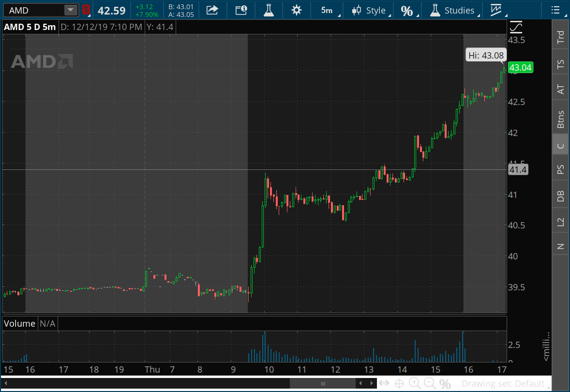The image size is (570, 392).
Task: Click the red symbol link indicator
Action: click(86, 10)
